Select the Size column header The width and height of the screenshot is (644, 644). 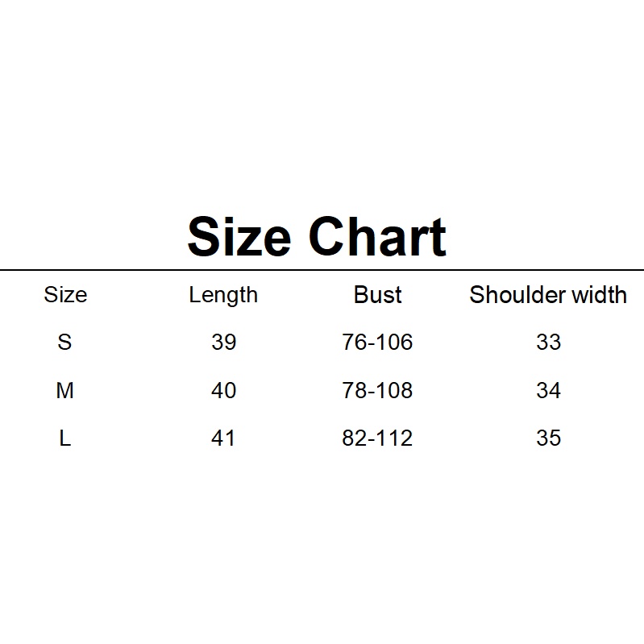pyautogui.click(x=66, y=294)
